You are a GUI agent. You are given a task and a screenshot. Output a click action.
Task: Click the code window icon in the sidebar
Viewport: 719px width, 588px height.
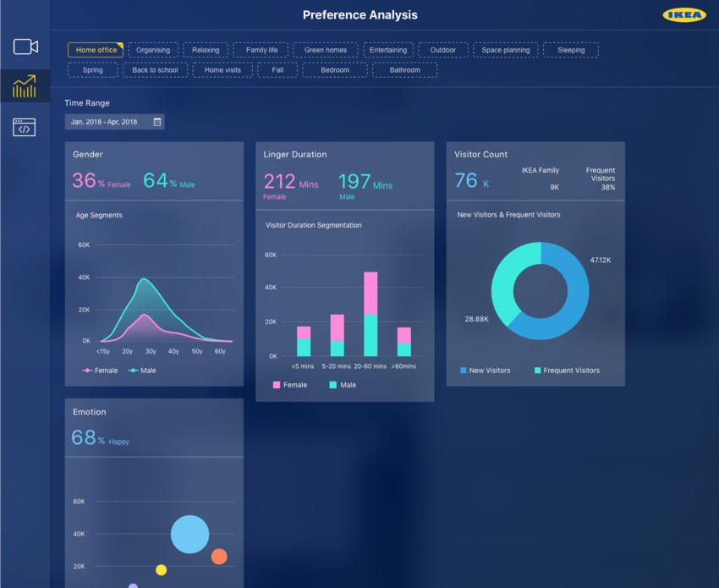pos(25,127)
